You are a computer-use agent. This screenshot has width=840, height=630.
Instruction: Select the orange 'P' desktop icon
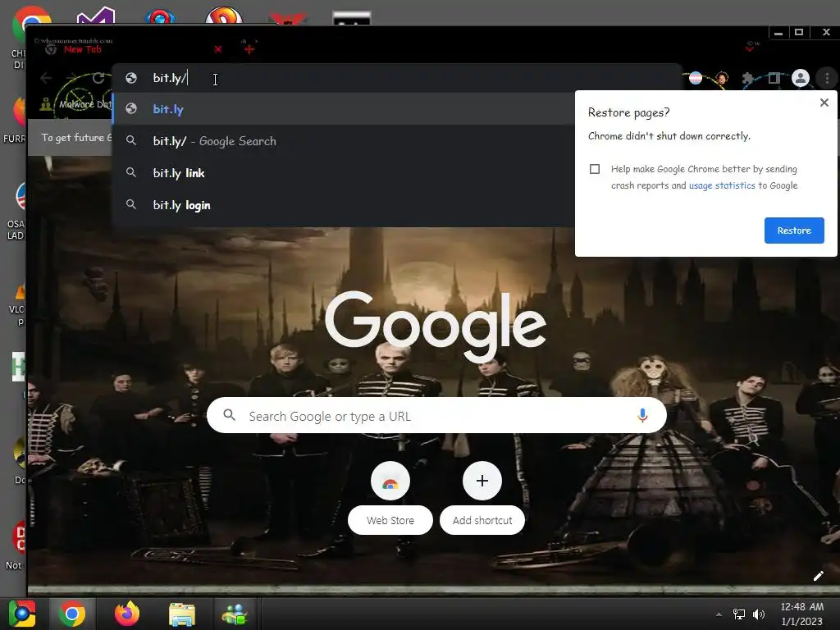(x=224, y=16)
